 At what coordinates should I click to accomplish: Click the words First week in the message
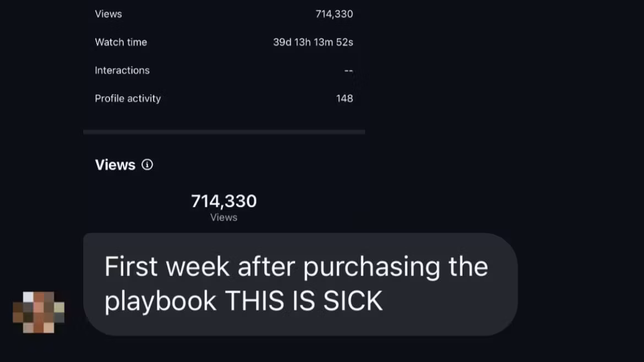[167, 267]
